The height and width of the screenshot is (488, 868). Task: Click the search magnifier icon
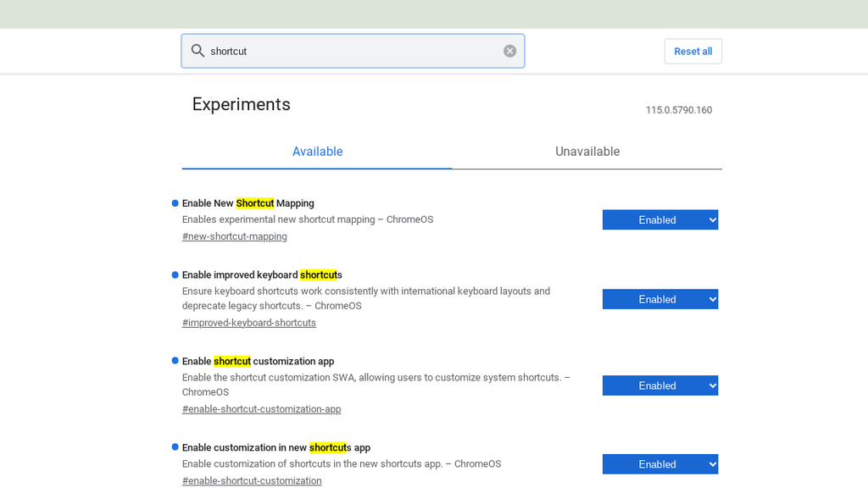tap(197, 51)
